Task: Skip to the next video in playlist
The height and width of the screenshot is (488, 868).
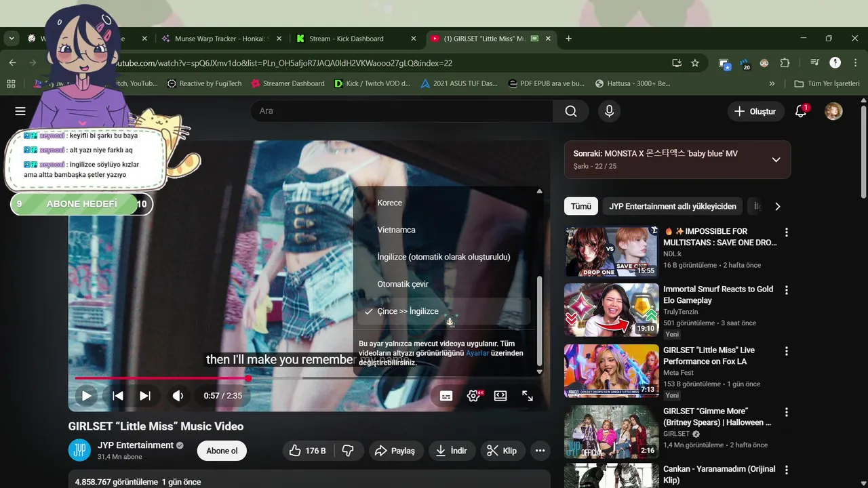Action: (x=145, y=396)
